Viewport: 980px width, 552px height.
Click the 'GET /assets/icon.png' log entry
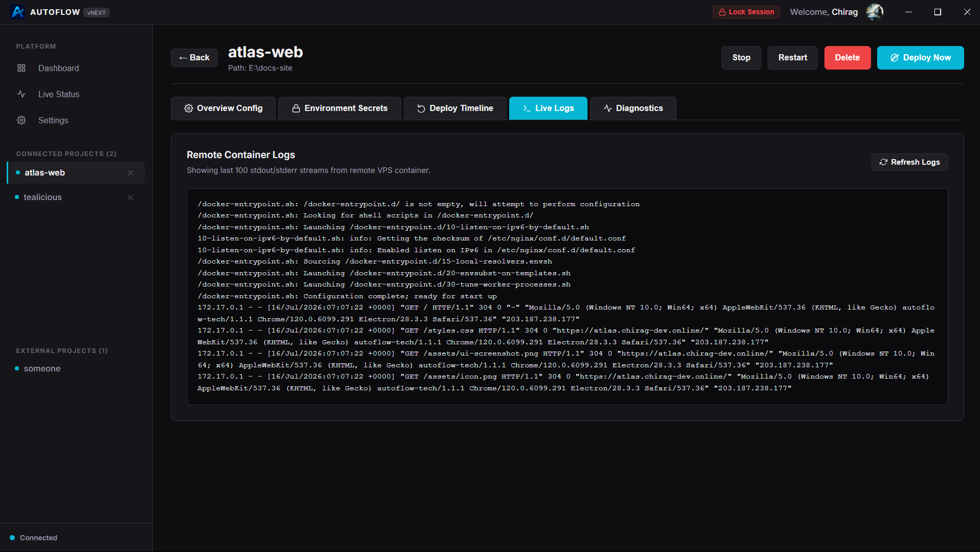pos(563,382)
